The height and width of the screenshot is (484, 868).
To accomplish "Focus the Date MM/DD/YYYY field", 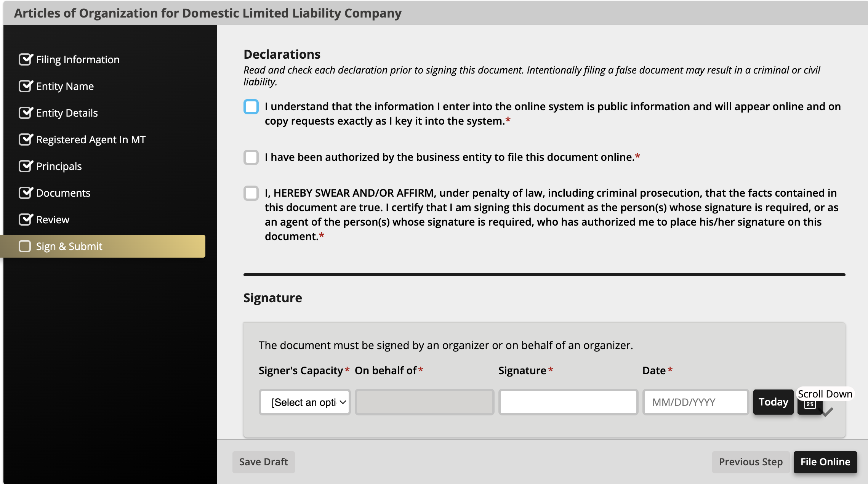I will (696, 402).
